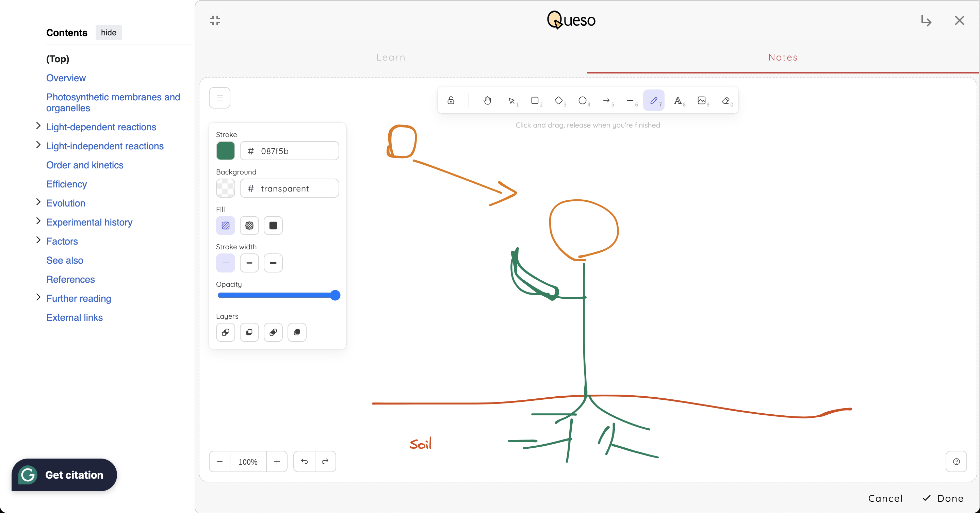Select the Rectangle shape tool

click(535, 100)
